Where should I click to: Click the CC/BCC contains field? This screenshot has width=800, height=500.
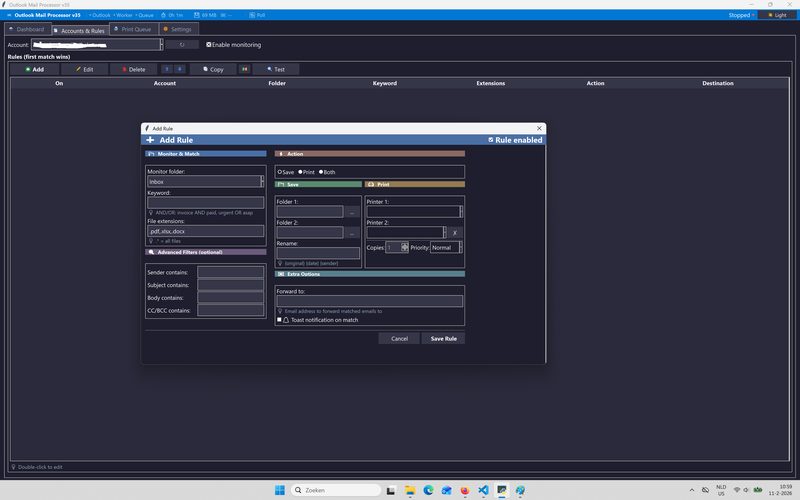pos(231,310)
